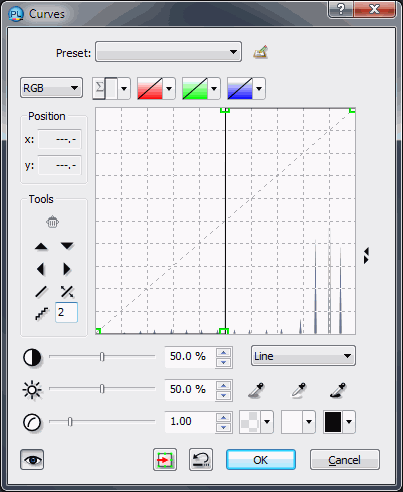
Task: Click the gamma 1.00 value field
Action: point(190,422)
